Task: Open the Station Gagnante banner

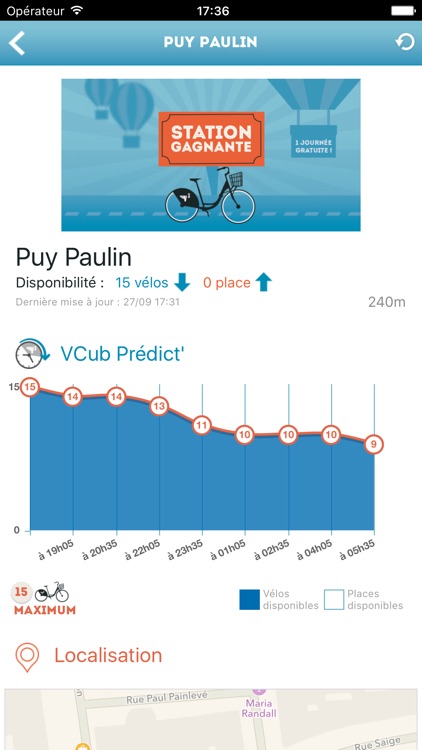Action: point(211,155)
